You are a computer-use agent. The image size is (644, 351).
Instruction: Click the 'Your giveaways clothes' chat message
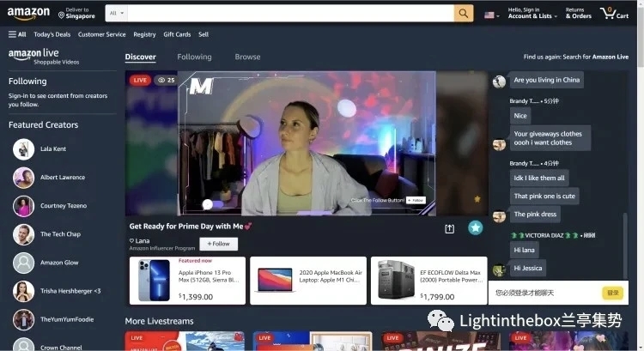pos(550,138)
